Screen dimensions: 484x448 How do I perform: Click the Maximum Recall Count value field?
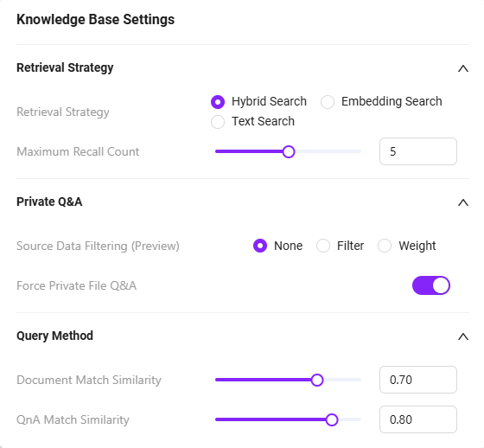[x=418, y=151]
